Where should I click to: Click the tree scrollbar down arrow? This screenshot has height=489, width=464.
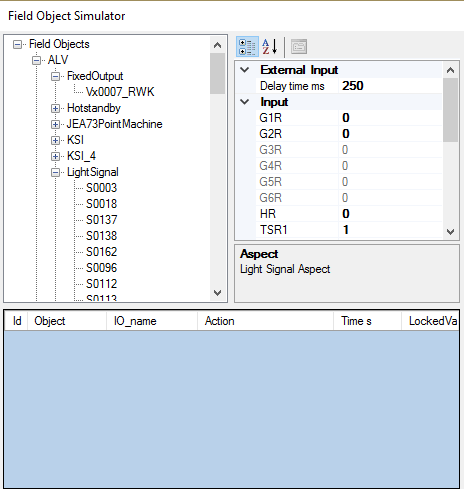pyautogui.click(x=217, y=293)
